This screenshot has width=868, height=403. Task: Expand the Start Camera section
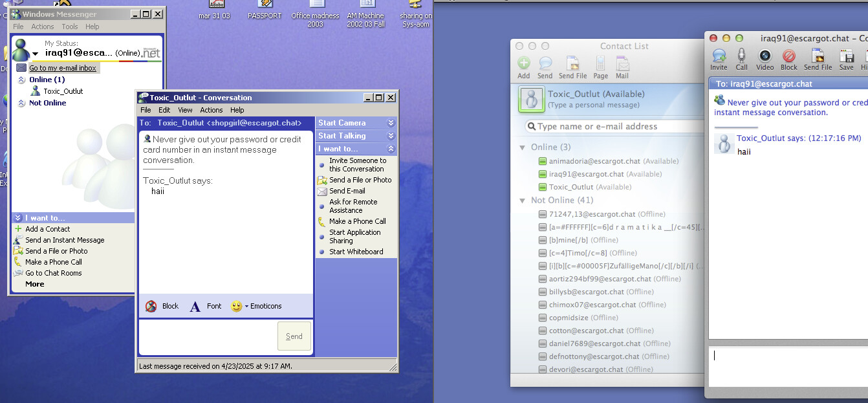pos(391,123)
